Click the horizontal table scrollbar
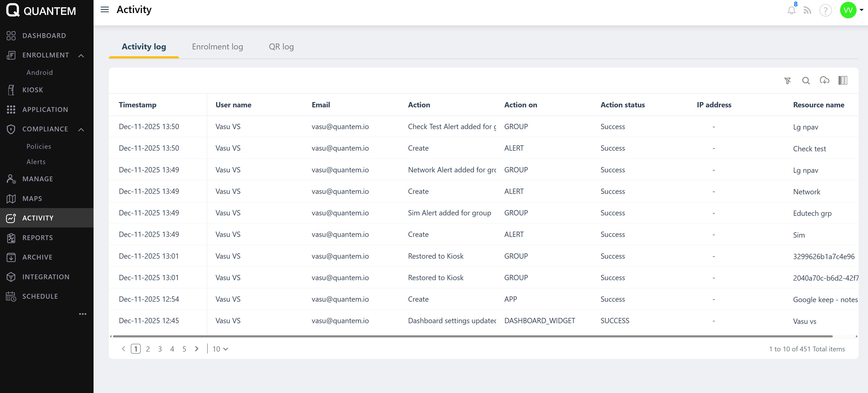This screenshot has height=393, width=868. point(472,336)
